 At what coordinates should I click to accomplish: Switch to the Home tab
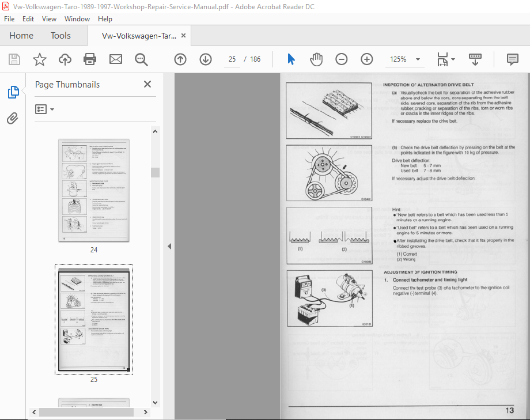pyautogui.click(x=21, y=36)
